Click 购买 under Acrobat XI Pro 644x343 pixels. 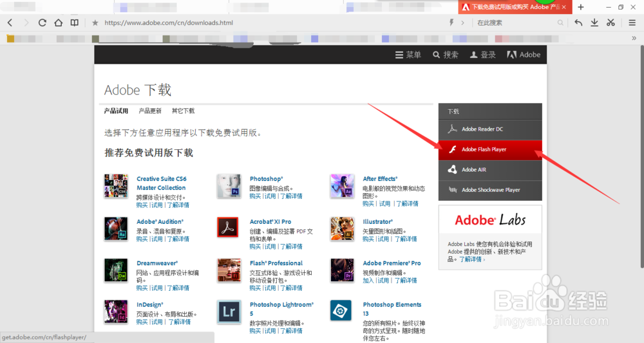pyautogui.click(x=256, y=246)
